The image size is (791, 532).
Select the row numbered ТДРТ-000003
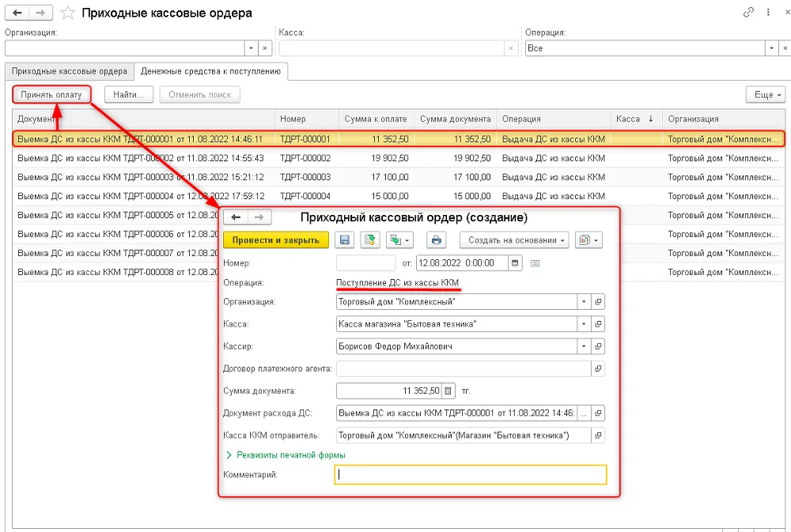[x=399, y=178]
